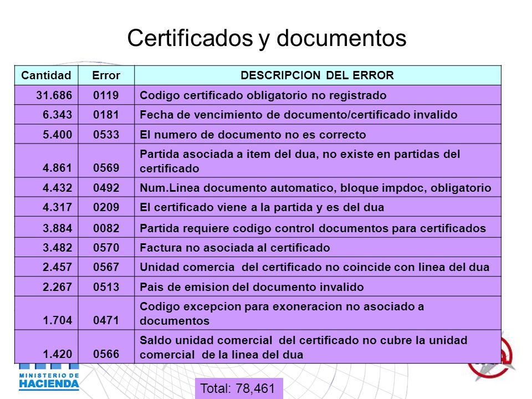Select error code '0513'
Screen dimensions: 532x399
click(106, 288)
